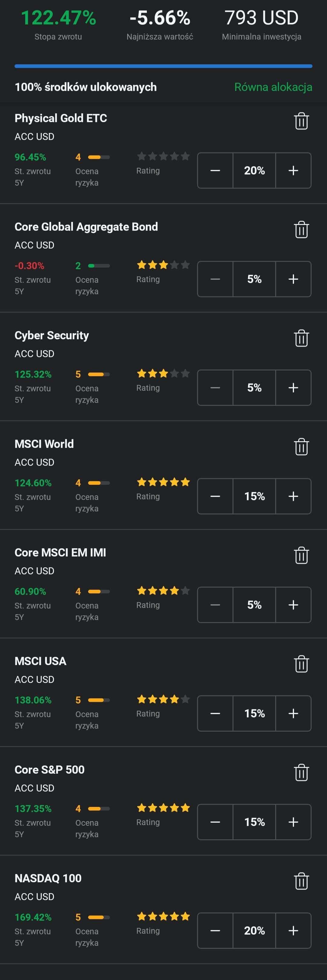Image resolution: width=327 pixels, height=980 pixels.
Task: Decrease MSCI USA allocation with minus
Action: click(215, 713)
